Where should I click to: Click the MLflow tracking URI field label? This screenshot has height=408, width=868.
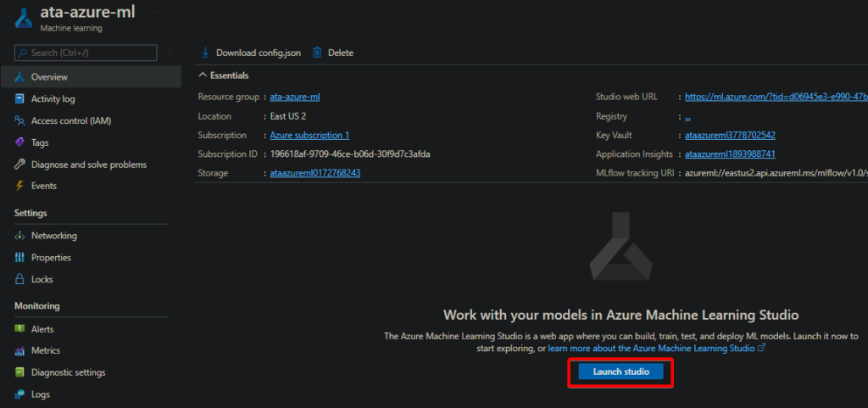(635, 173)
